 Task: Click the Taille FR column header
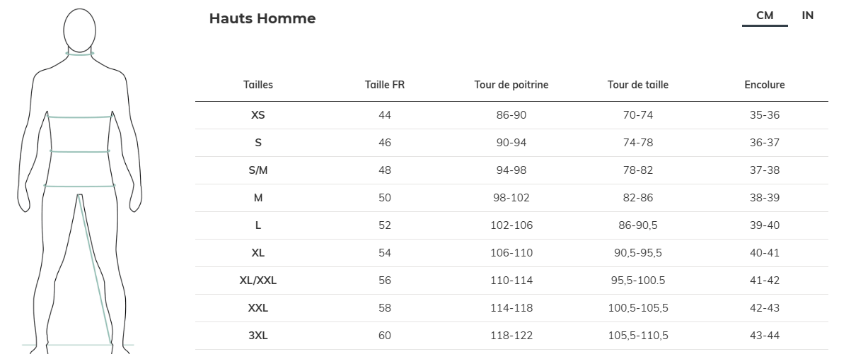[x=385, y=85]
